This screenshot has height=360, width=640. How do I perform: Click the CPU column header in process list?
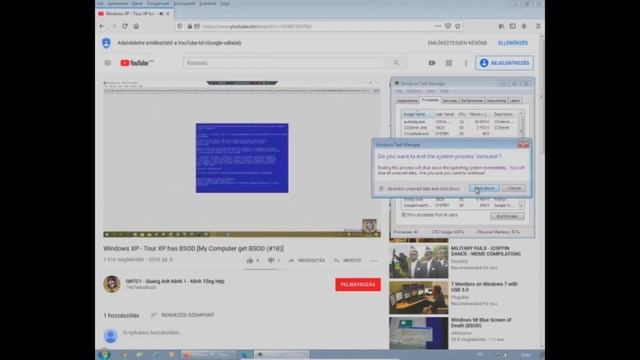462,114
